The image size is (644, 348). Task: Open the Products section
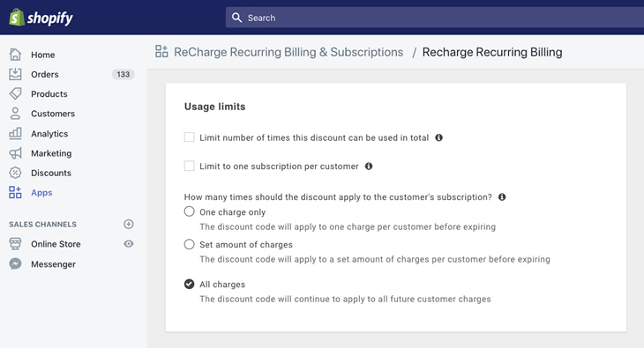(49, 94)
